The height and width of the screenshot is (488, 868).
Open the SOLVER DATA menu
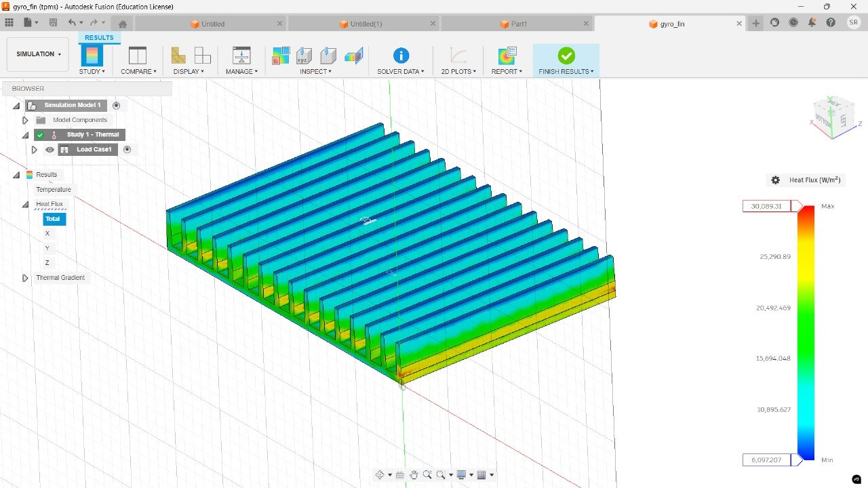pyautogui.click(x=401, y=71)
